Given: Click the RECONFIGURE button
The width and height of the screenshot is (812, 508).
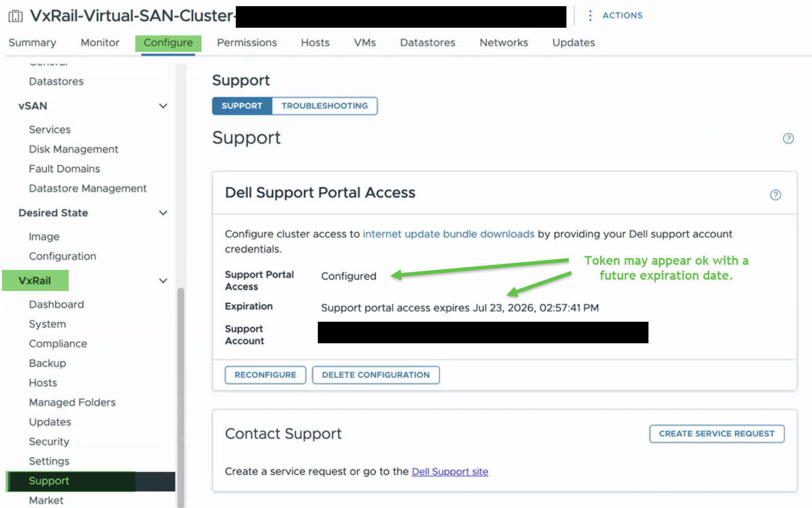Looking at the screenshot, I should click(x=265, y=375).
